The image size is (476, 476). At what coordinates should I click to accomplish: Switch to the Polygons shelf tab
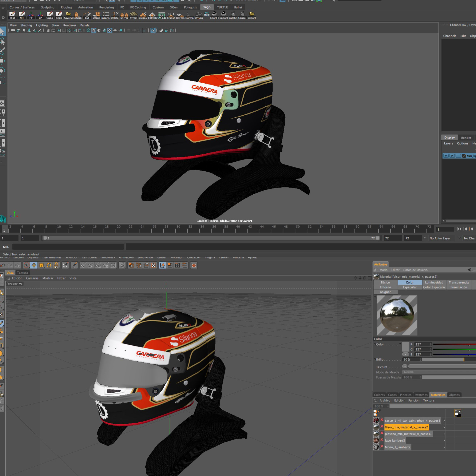[x=190, y=7]
